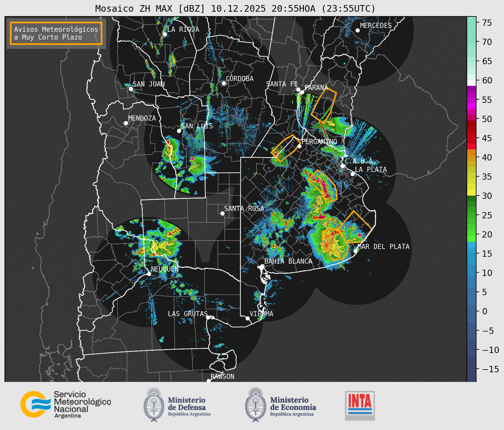Click the −10 tick label on the dBZ scale
The image size is (504, 430).
(491, 350)
